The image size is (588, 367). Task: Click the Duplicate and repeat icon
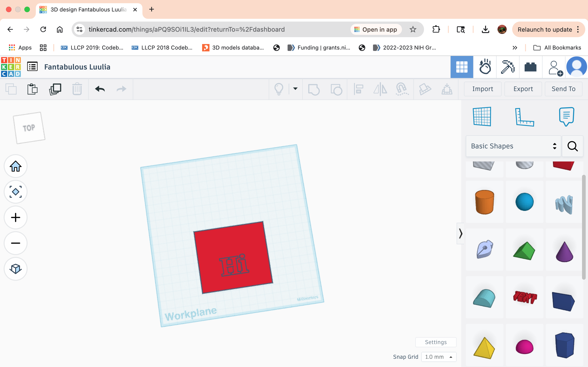pyautogui.click(x=55, y=89)
